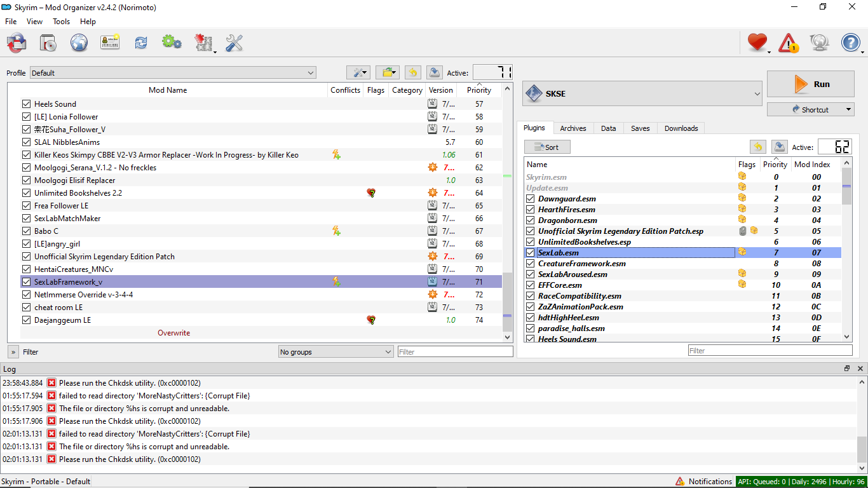Viewport: 868px width, 488px height.
Task: Disable UnlimitedBookshelves.esp plugin checkbox
Action: 531,242
